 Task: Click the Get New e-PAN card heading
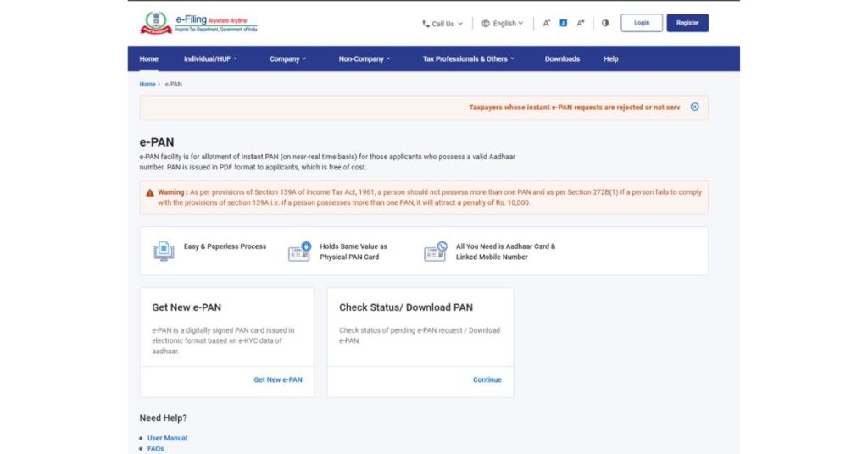tap(186, 307)
